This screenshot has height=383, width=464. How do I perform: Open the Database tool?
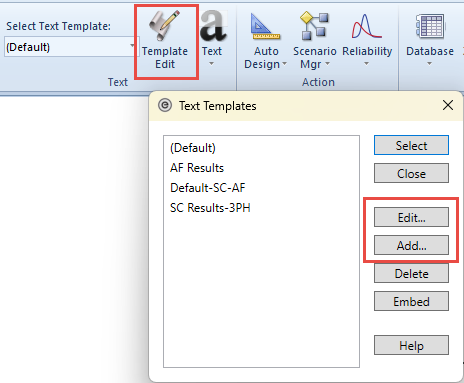[430, 40]
